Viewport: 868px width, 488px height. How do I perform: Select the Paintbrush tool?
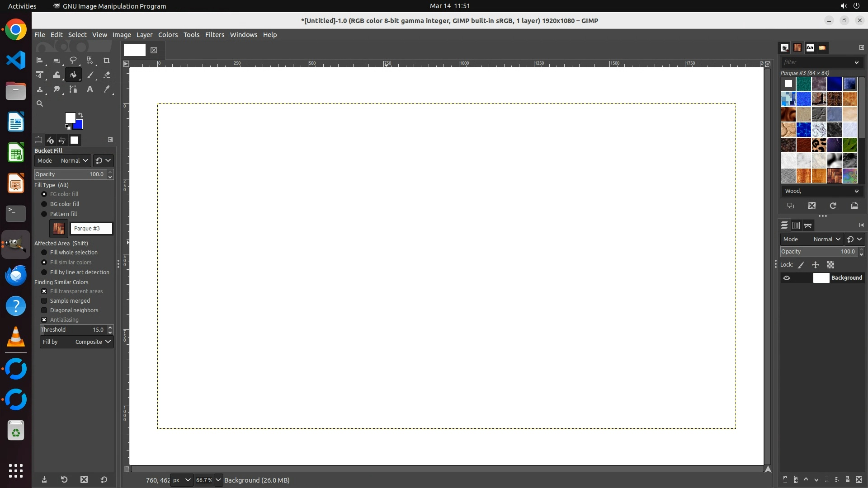pyautogui.click(x=90, y=75)
